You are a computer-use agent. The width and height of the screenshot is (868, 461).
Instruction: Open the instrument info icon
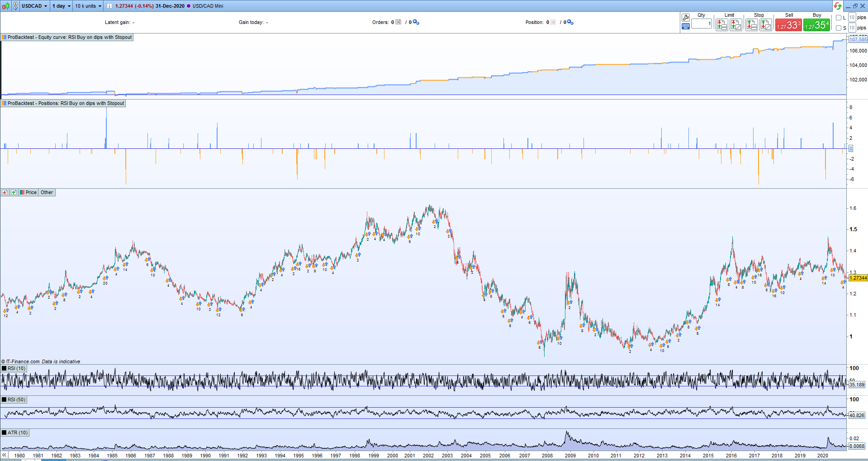pos(109,6)
